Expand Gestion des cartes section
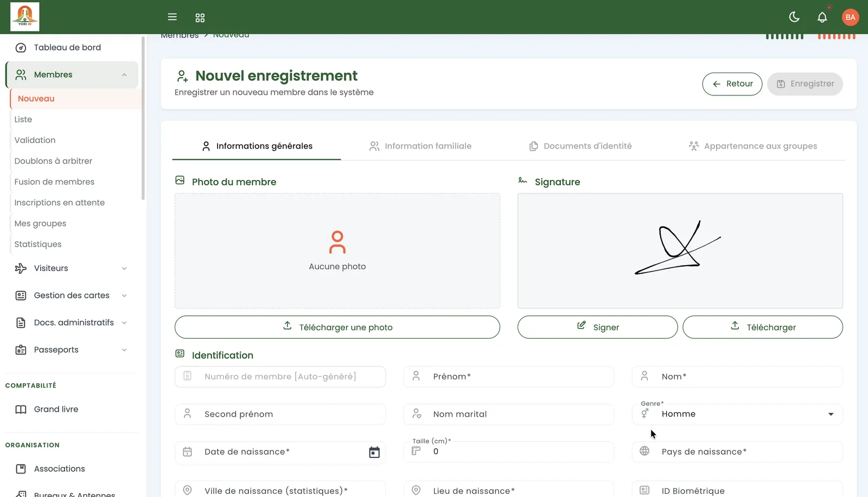 pyautogui.click(x=72, y=295)
